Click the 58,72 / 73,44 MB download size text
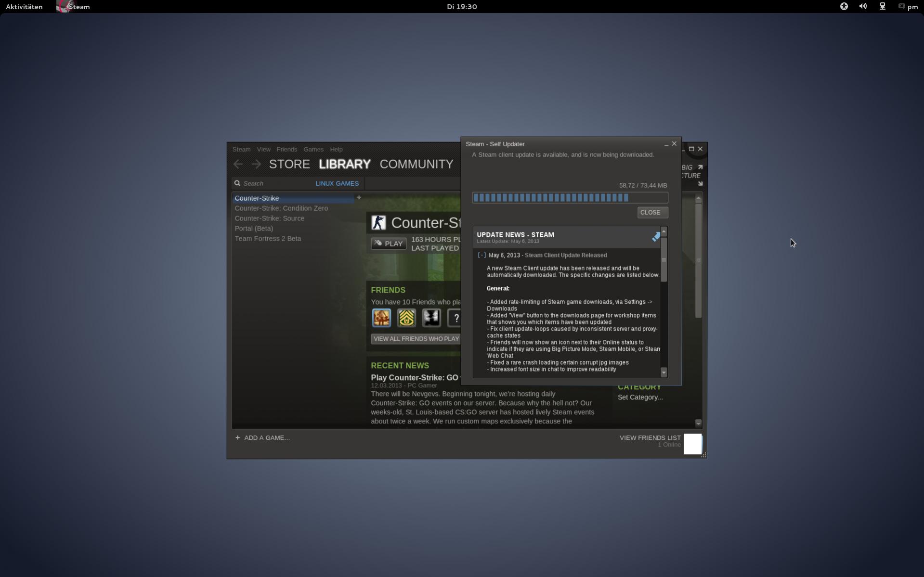The image size is (924, 577). pos(643,185)
